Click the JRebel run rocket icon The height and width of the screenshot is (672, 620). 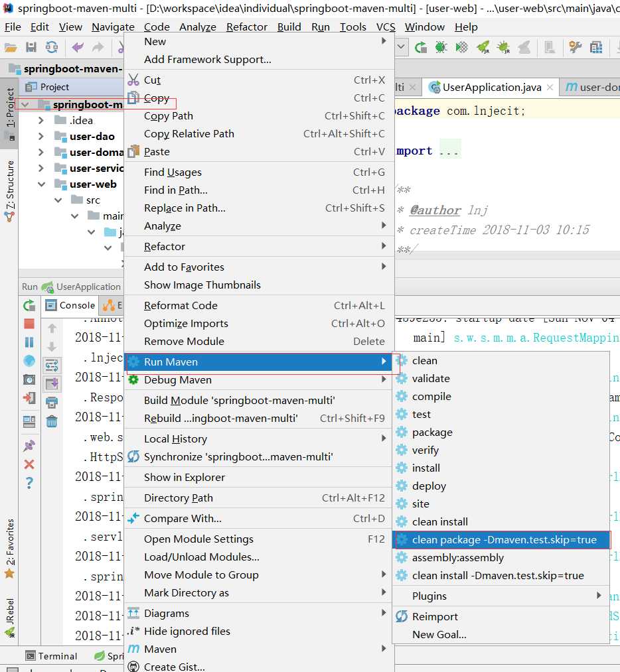point(483,47)
